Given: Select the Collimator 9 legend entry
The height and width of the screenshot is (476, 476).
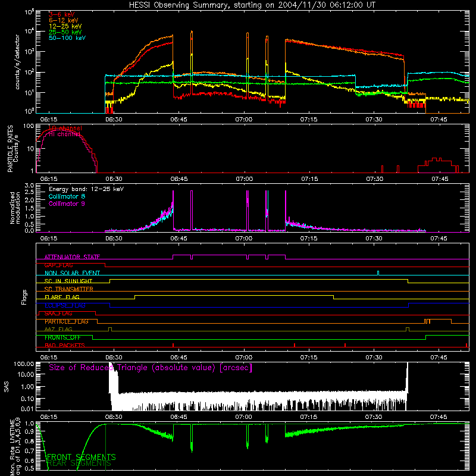Looking at the screenshot, I should coord(67,203).
